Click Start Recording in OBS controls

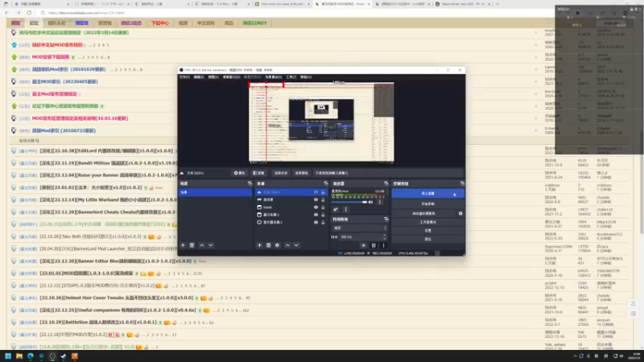(427, 204)
